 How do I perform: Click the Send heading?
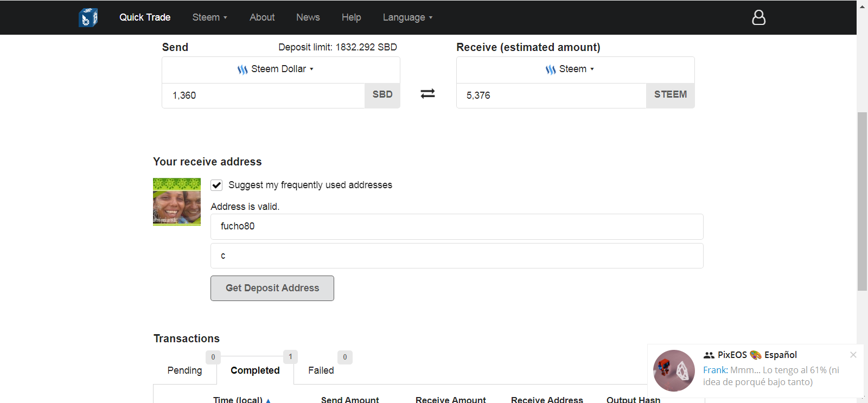coord(175,47)
